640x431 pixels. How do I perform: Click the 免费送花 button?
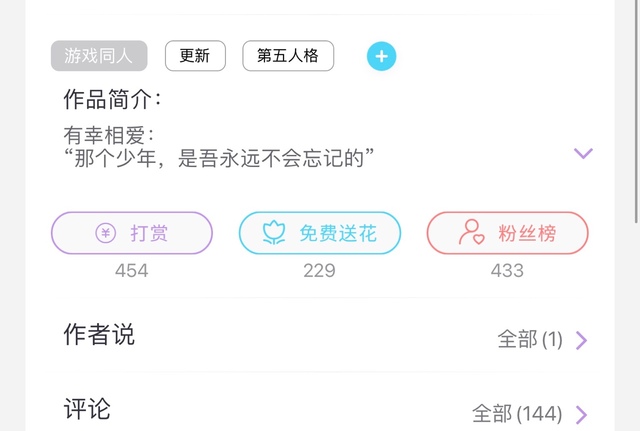tap(320, 233)
